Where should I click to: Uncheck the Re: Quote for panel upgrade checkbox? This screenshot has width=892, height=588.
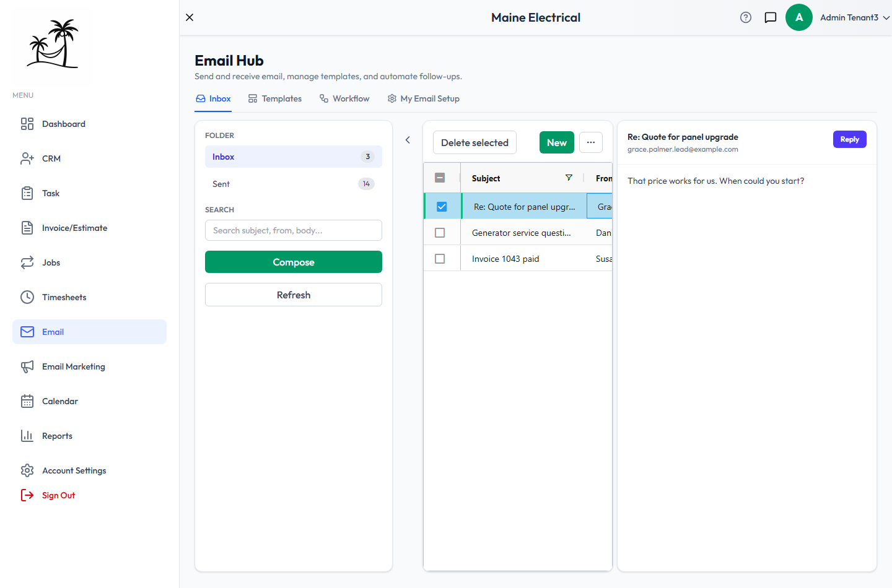pos(442,207)
